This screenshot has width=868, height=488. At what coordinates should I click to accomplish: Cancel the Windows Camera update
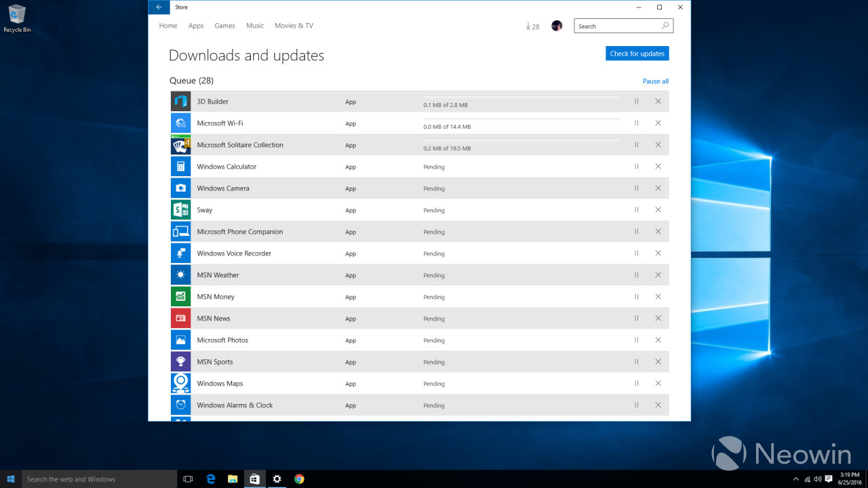coord(658,188)
